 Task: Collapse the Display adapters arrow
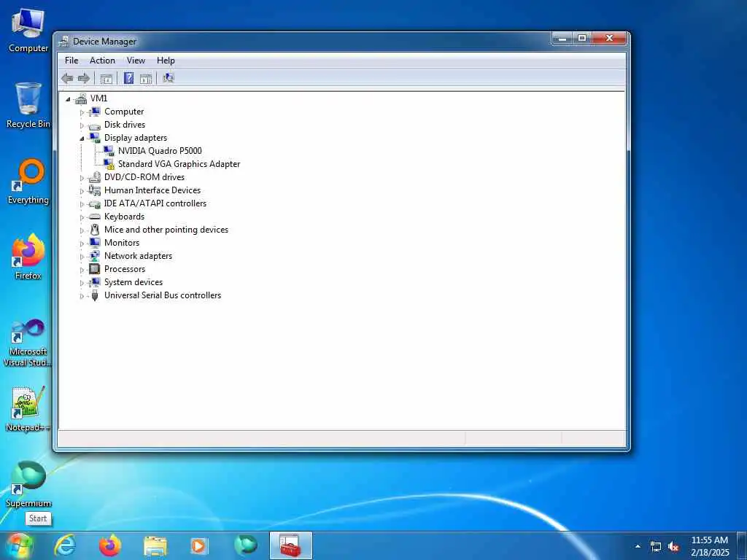coord(82,139)
